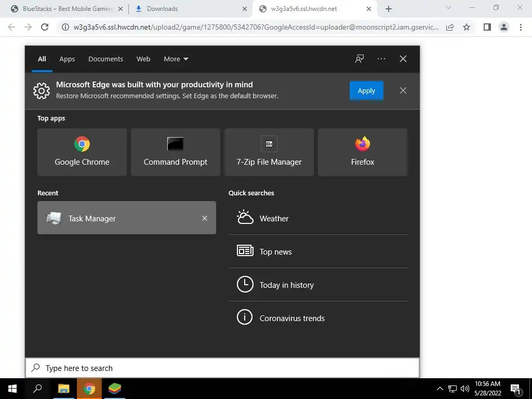The width and height of the screenshot is (532, 399).
Task: Switch to the Apps search tab
Action: tap(67, 59)
